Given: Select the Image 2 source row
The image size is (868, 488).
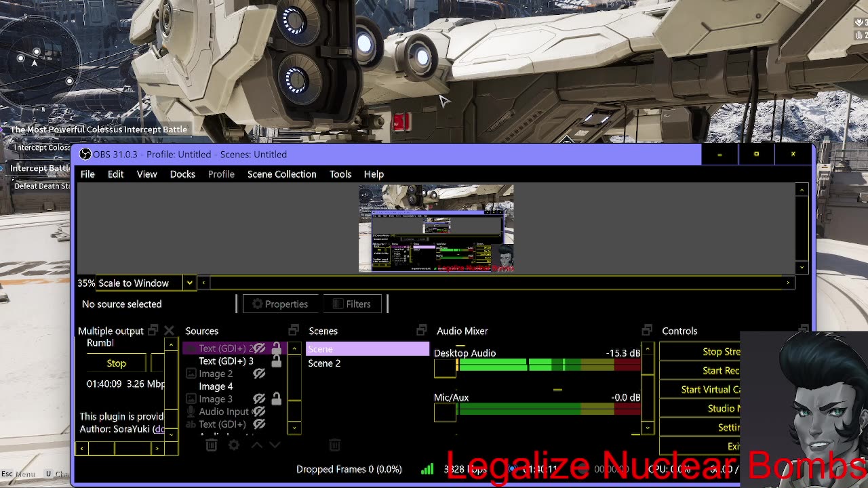Looking at the screenshot, I should (235, 373).
